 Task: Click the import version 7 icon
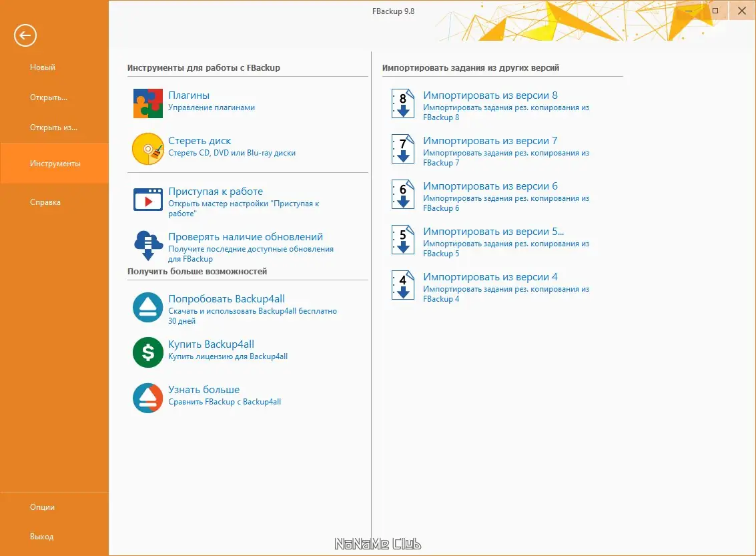tap(403, 149)
